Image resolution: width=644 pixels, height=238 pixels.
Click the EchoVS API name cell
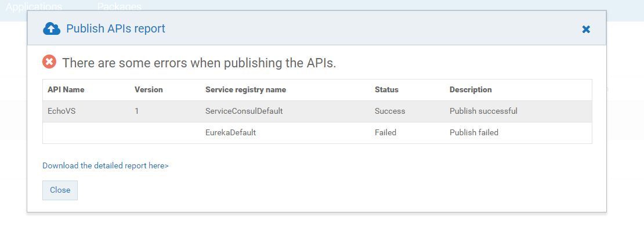point(61,111)
